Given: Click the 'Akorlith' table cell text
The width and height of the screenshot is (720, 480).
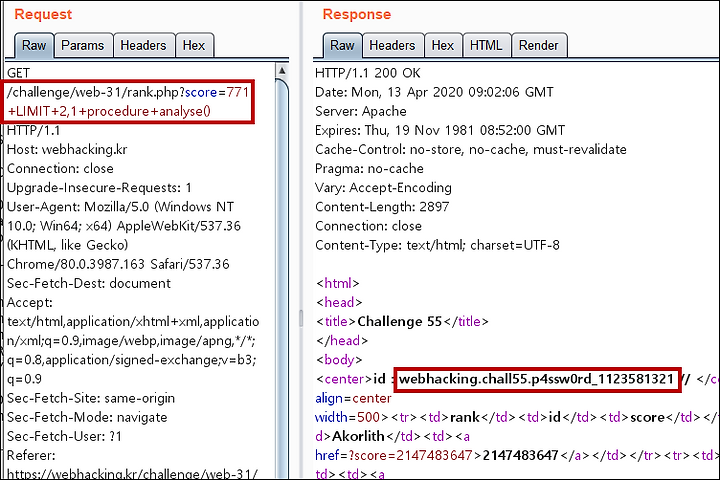Looking at the screenshot, I should click(x=358, y=436).
